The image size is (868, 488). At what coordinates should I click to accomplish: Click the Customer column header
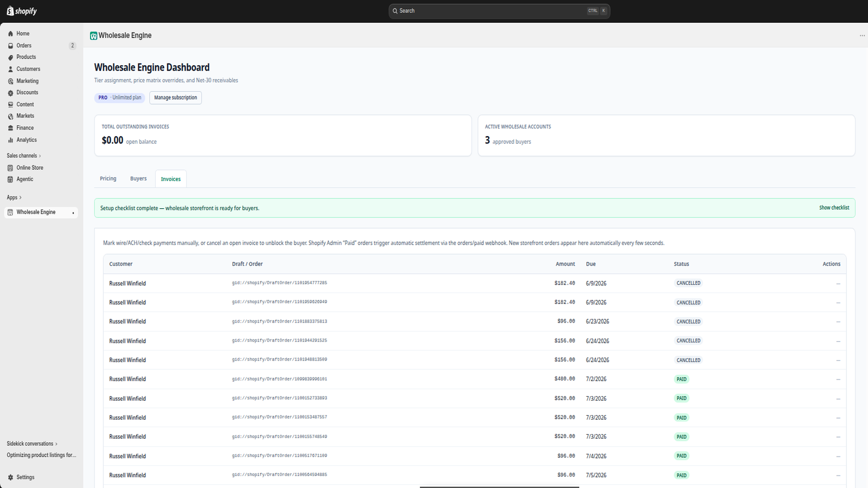coord(121,264)
